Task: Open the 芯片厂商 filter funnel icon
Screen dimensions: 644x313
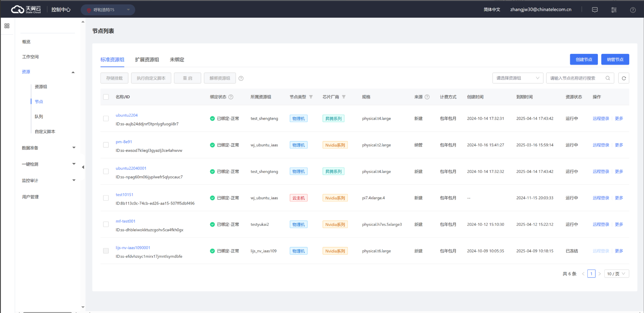Action: coord(344,97)
